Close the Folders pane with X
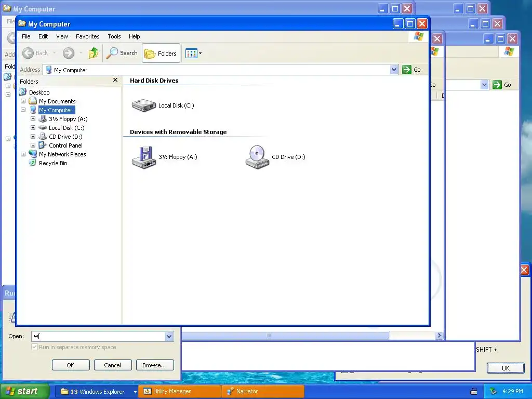Screen dimensions: 532x399 pos(115,79)
